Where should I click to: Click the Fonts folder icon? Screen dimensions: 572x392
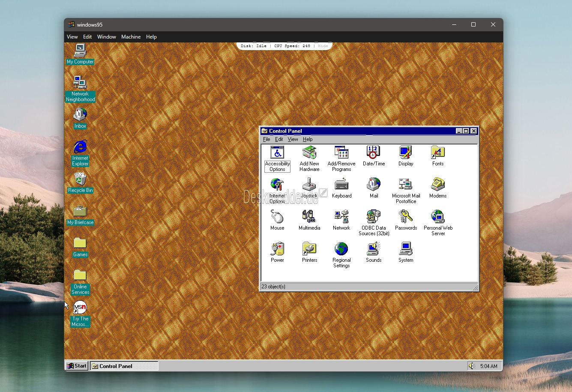coord(438,153)
